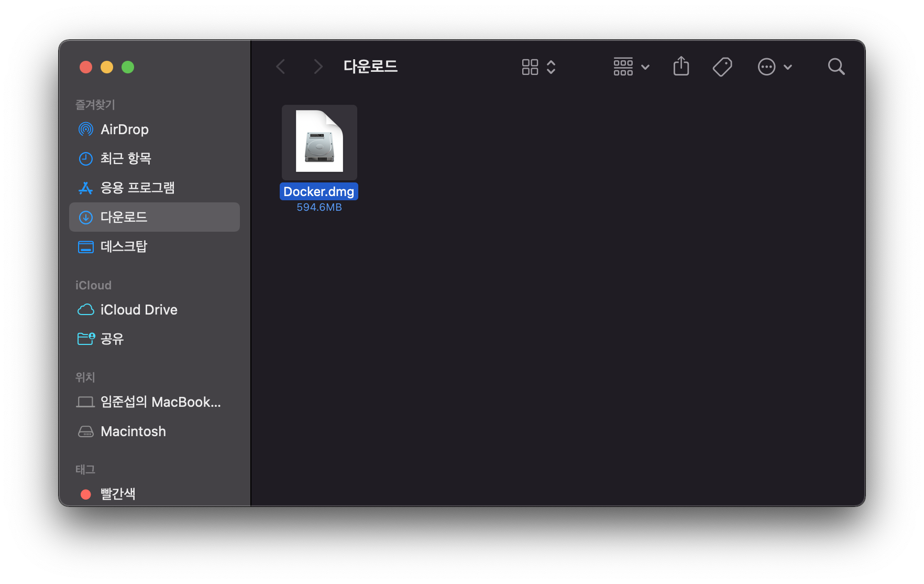Expand the action menu chevron

pos(787,67)
